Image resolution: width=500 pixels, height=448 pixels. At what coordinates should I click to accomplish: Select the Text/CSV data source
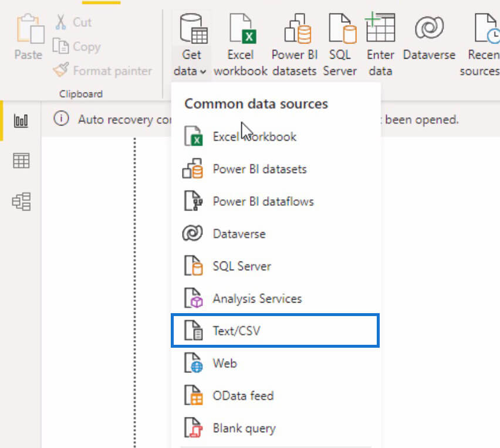pyautogui.click(x=275, y=330)
